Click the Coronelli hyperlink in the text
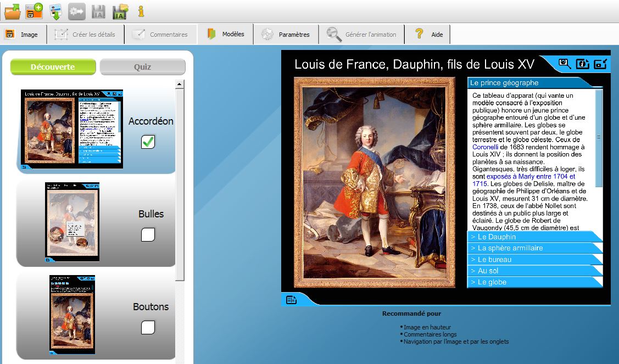The image size is (619, 364). point(485,147)
